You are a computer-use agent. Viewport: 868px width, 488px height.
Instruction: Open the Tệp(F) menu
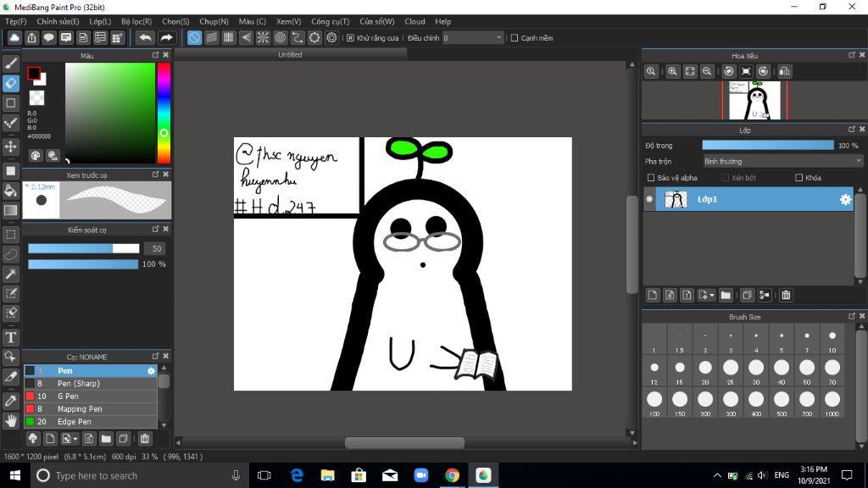coord(16,21)
